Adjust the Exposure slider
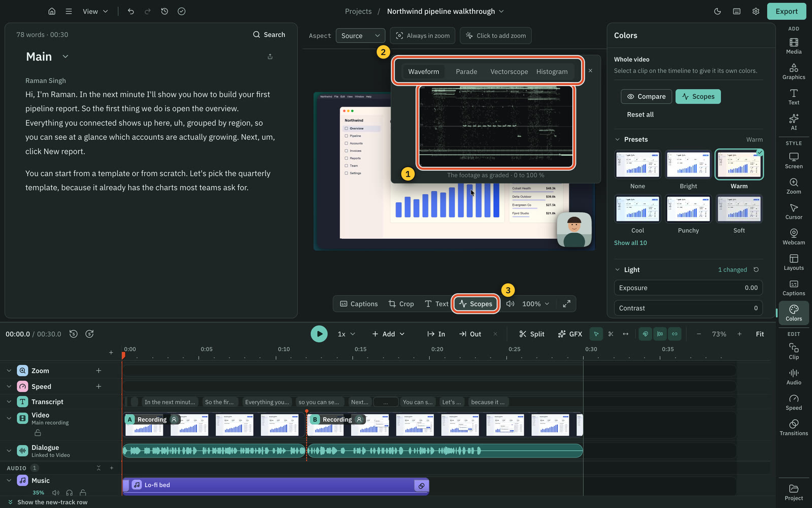Screen dimensions: 812x508 point(688,288)
